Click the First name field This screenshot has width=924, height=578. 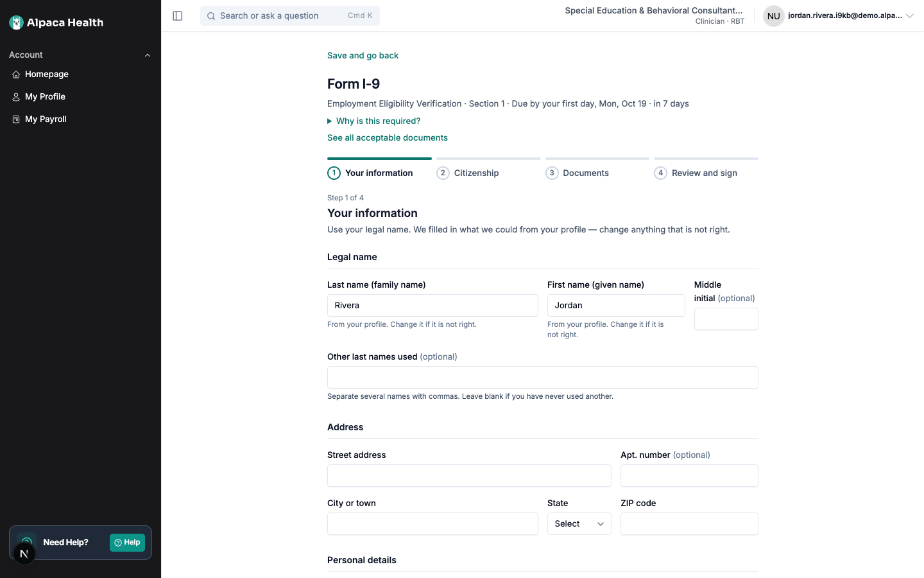(616, 306)
